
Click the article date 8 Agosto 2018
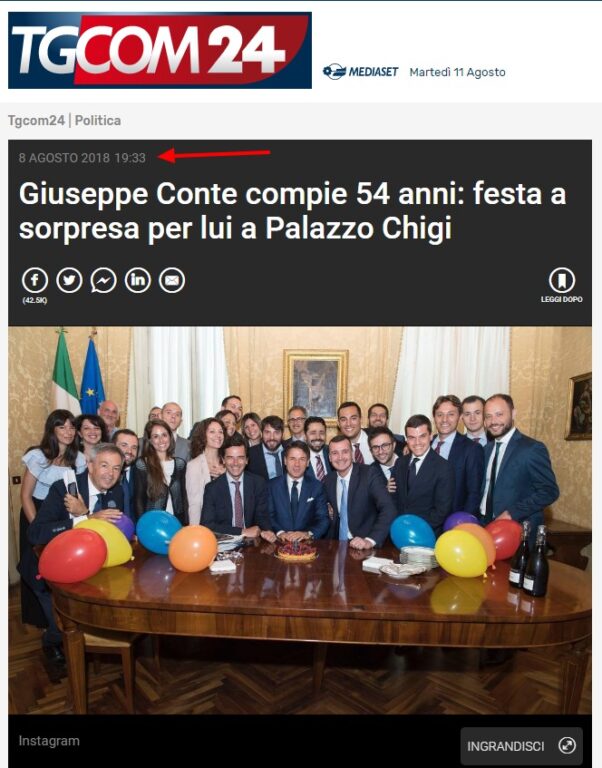tap(64, 158)
